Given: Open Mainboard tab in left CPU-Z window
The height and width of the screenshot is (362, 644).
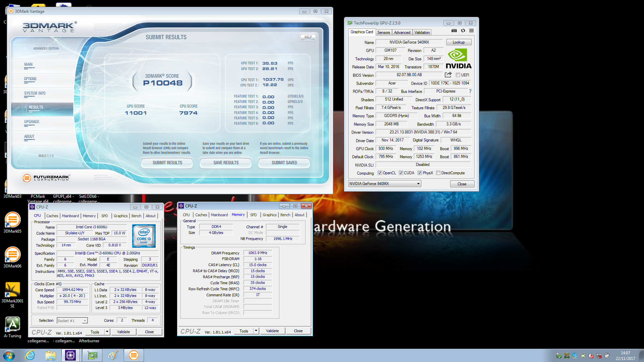Looking at the screenshot, I should pos(70,216).
